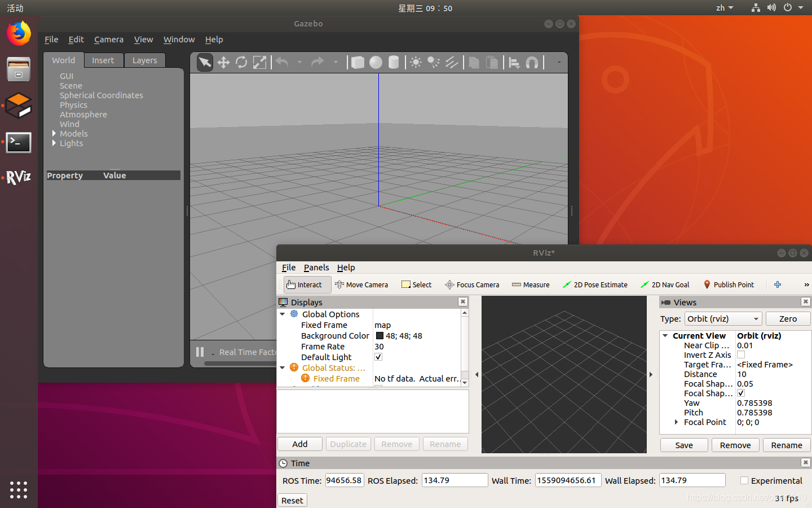Open Firefox from the Ubuntu dock

19,33
